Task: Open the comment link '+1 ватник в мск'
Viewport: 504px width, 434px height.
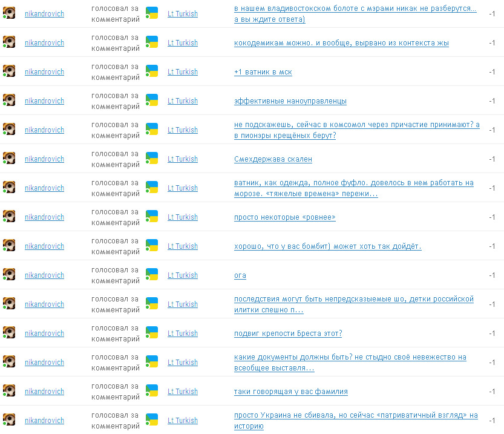Action: click(263, 72)
